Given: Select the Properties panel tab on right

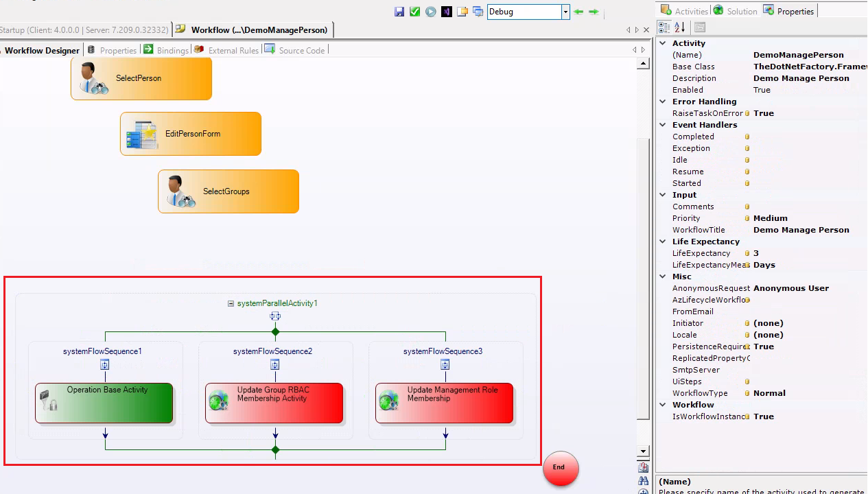Looking at the screenshot, I should coord(788,11).
